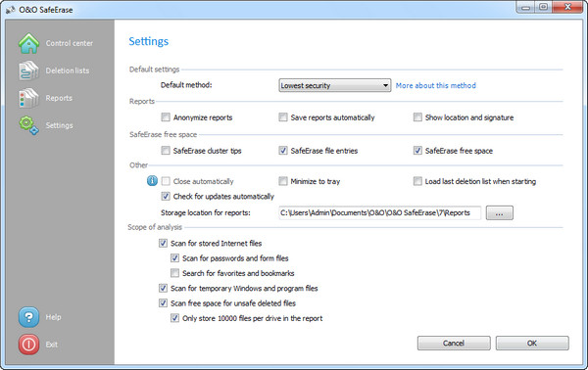Click the Deletion lists documents icon
The height and width of the screenshot is (370, 588).
pyautogui.click(x=28, y=70)
